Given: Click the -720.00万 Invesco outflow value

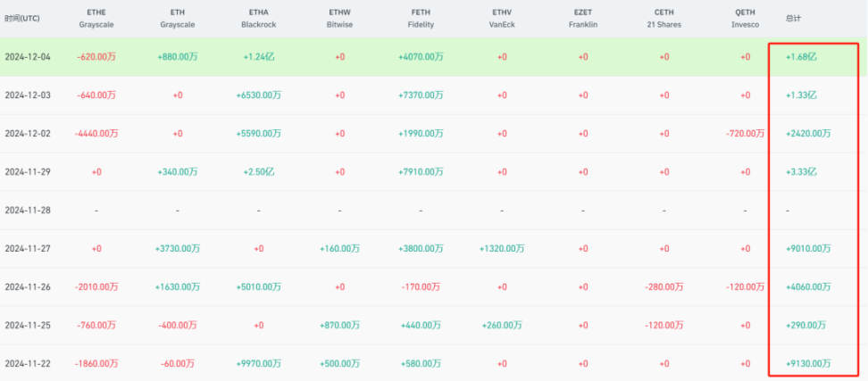Looking at the screenshot, I should click(745, 133).
